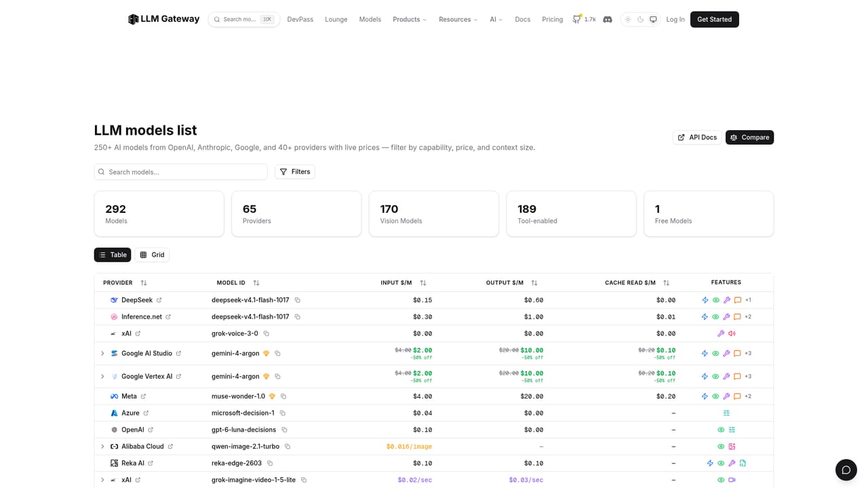Copy the grok-voice-3-0 model ID
Viewport: 868px width, 488px height.
tap(267, 333)
